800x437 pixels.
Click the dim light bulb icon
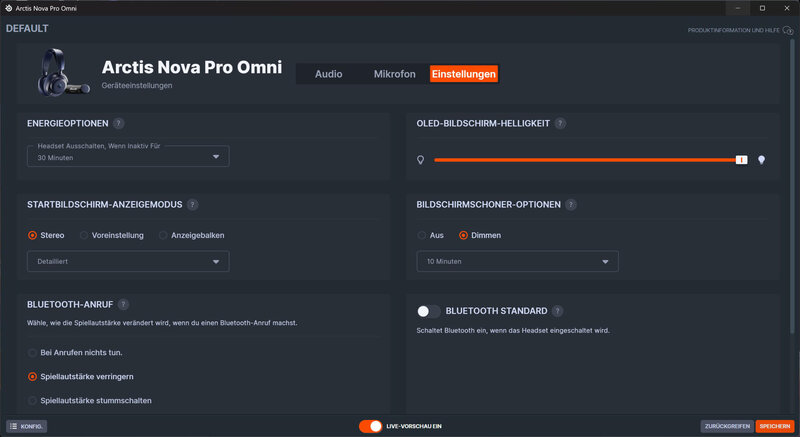click(x=420, y=160)
